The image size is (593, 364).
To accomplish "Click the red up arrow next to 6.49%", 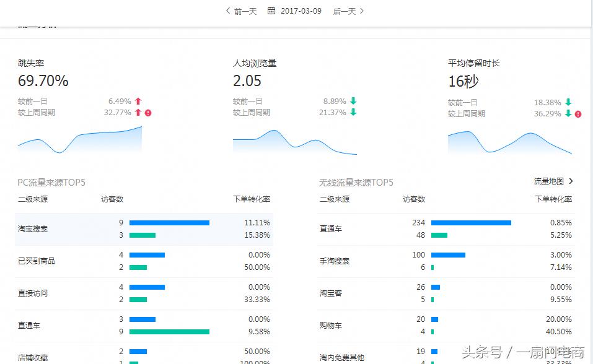I will click(139, 100).
